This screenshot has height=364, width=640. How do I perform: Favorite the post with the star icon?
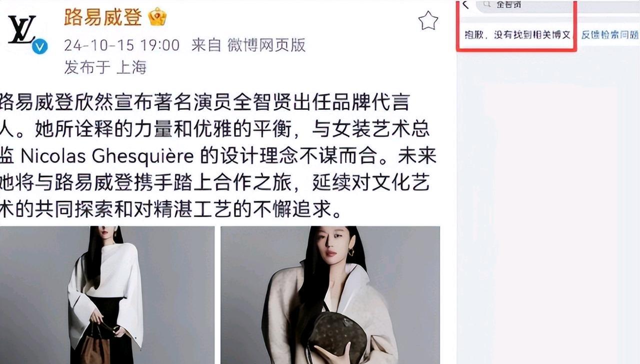point(427,21)
